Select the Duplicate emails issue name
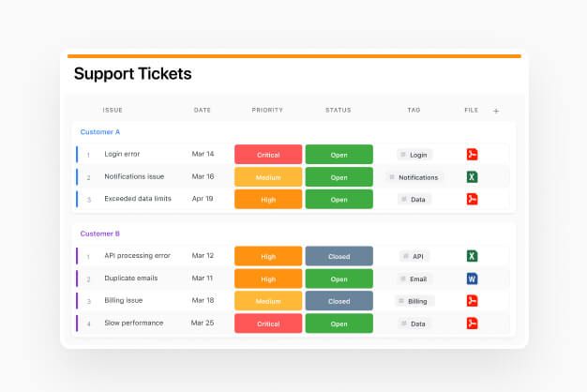The height and width of the screenshot is (392, 587). 131,279
